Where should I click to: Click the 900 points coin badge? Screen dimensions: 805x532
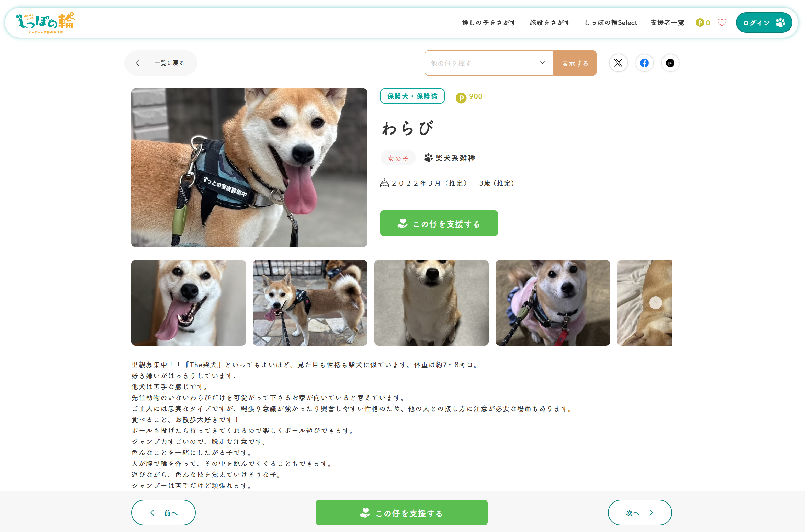(461, 98)
